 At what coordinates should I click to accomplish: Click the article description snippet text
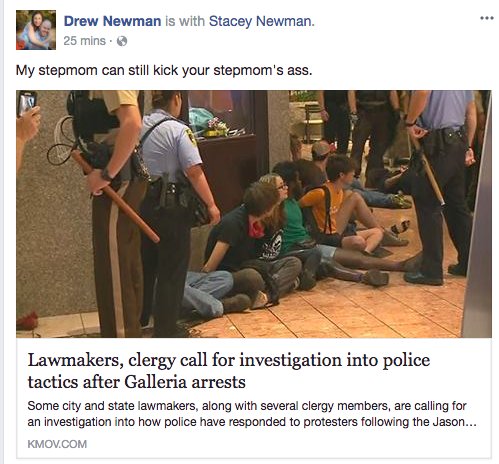click(252, 414)
